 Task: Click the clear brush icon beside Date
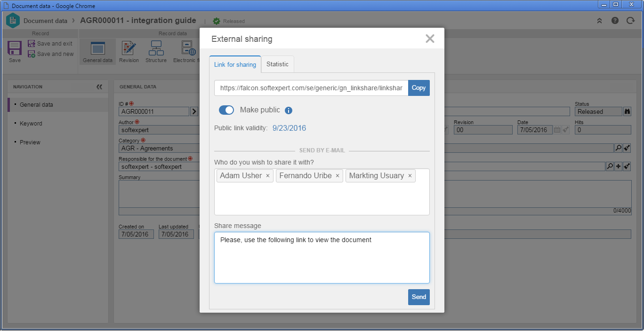565,130
